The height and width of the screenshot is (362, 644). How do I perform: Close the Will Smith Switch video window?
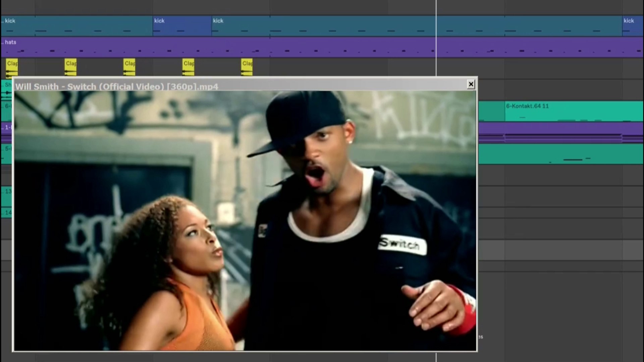pos(471,84)
